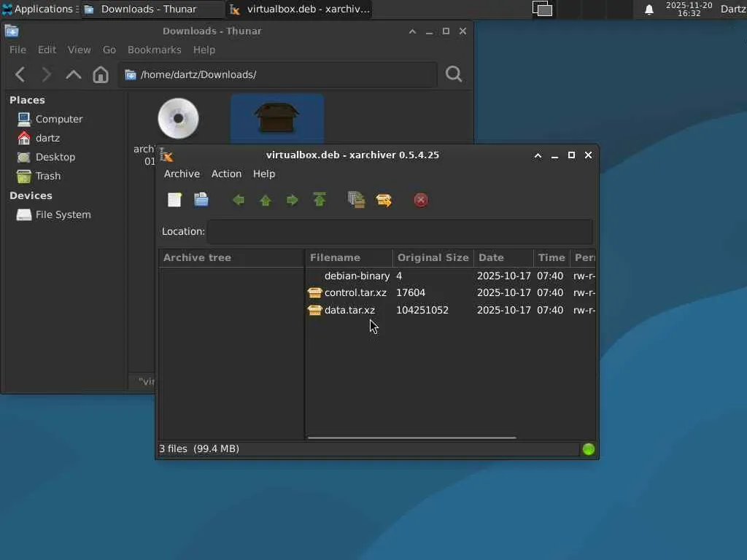The height and width of the screenshot is (560, 747).
Task: Click size value 17604
Action: 411,293
